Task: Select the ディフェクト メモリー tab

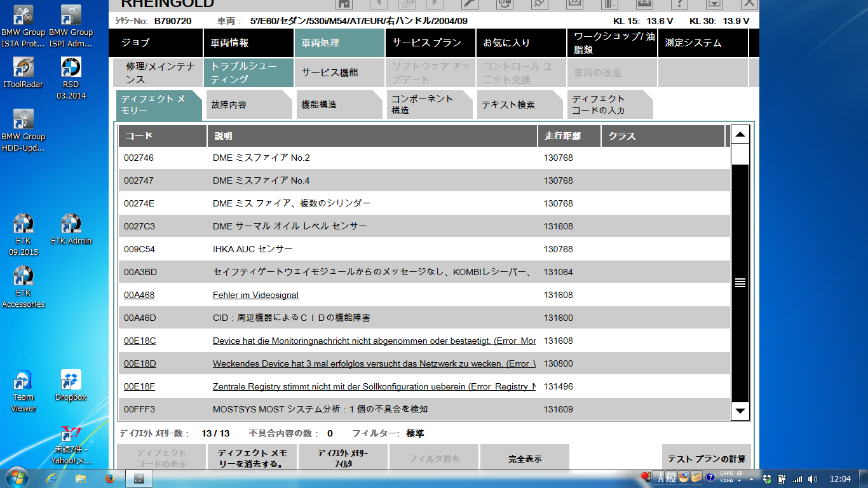Action: (159, 105)
